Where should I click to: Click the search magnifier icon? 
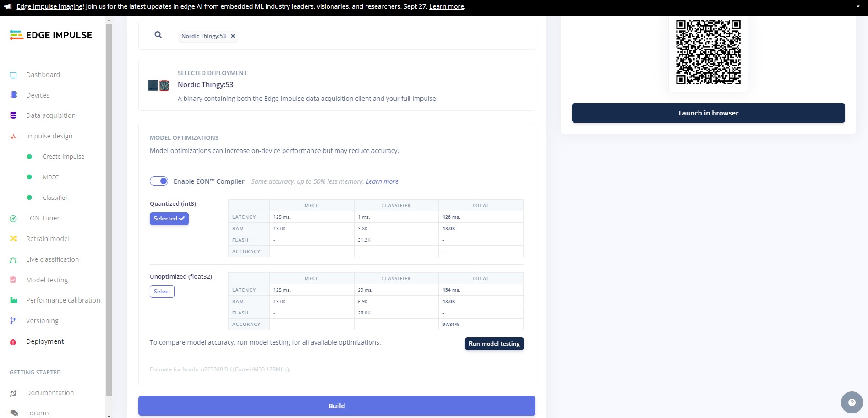click(x=158, y=35)
